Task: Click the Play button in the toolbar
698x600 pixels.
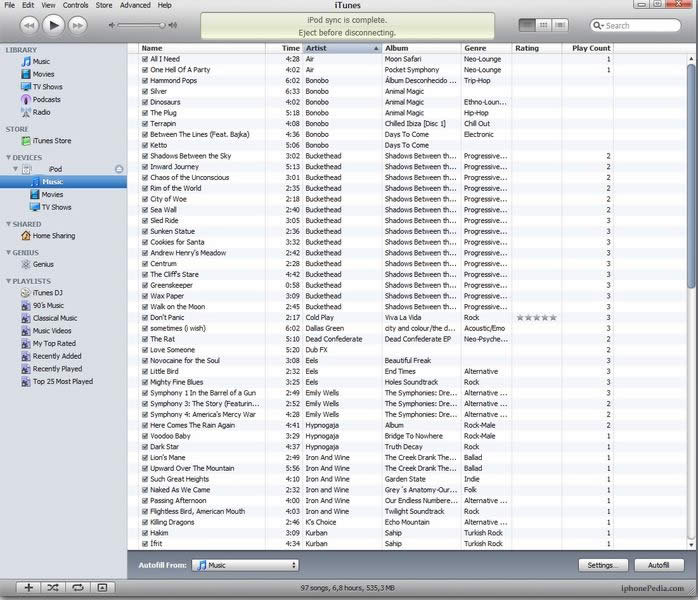Action: pyautogui.click(x=54, y=24)
